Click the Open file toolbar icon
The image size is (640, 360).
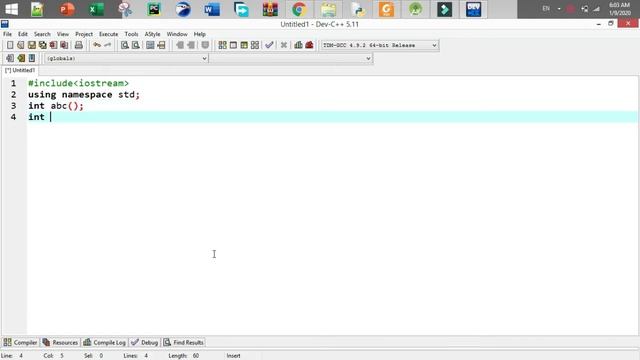(20, 45)
